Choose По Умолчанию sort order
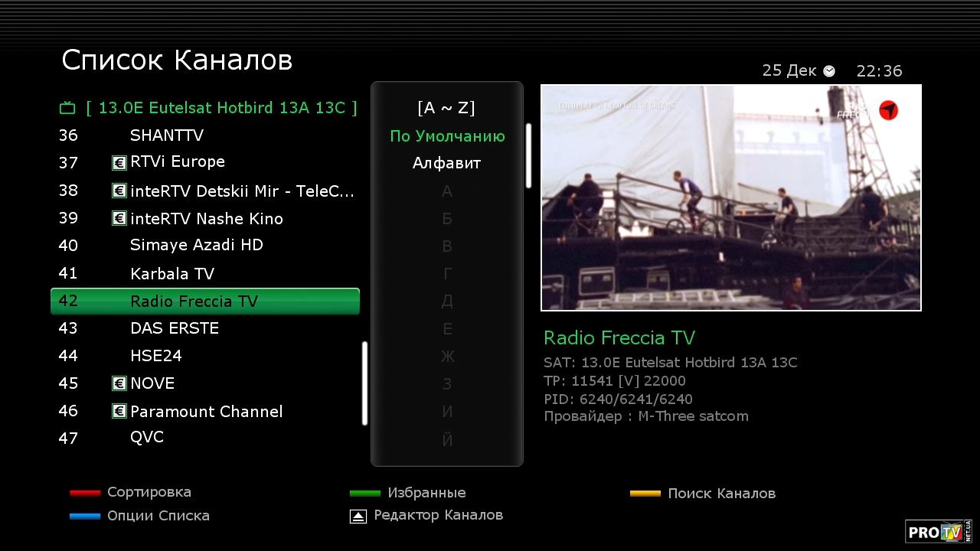Screen dimensions: 980x551 [x=447, y=136]
